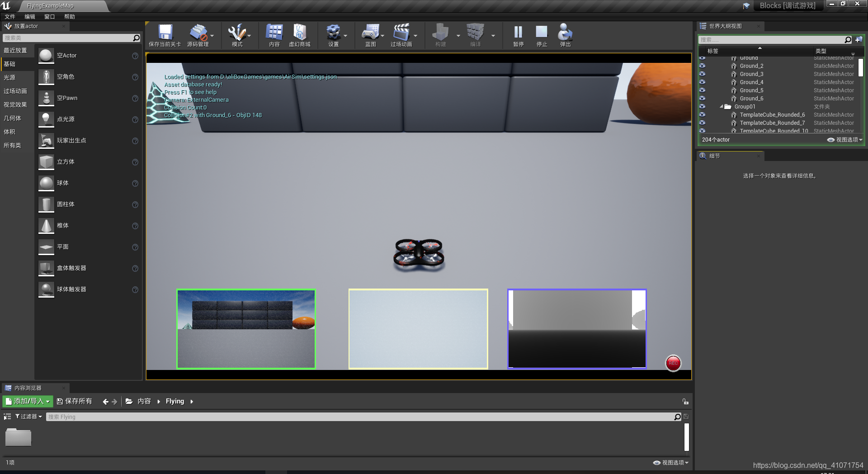Open the 过滤器 filter dropdown
This screenshot has height=474, width=868.
point(27,416)
